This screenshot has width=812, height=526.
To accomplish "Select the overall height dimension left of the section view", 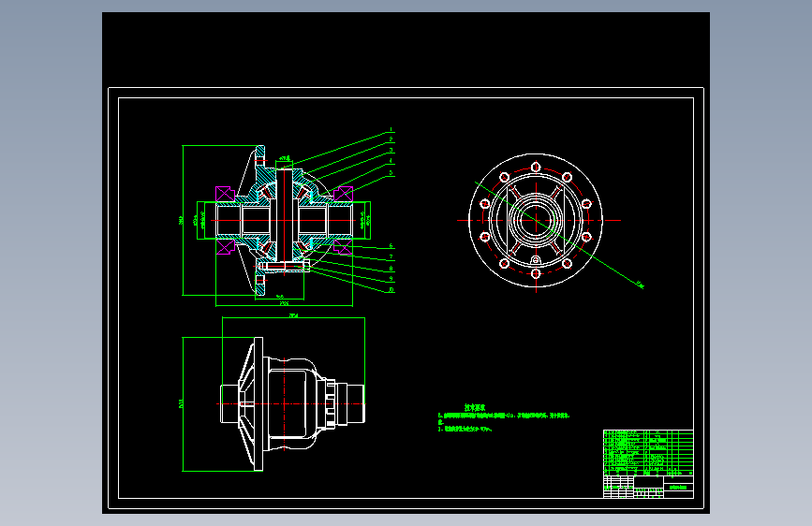I will 181,220.
